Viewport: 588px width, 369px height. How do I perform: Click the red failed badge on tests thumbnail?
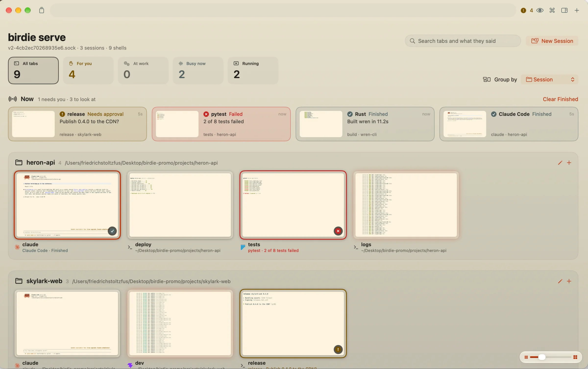pos(338,231)
